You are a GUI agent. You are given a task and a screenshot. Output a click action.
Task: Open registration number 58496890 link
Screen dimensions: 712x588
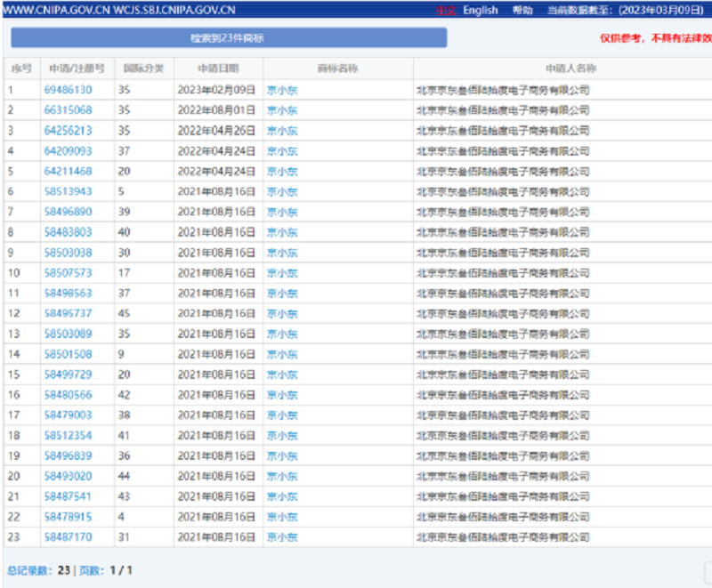[x=69, y=212]
